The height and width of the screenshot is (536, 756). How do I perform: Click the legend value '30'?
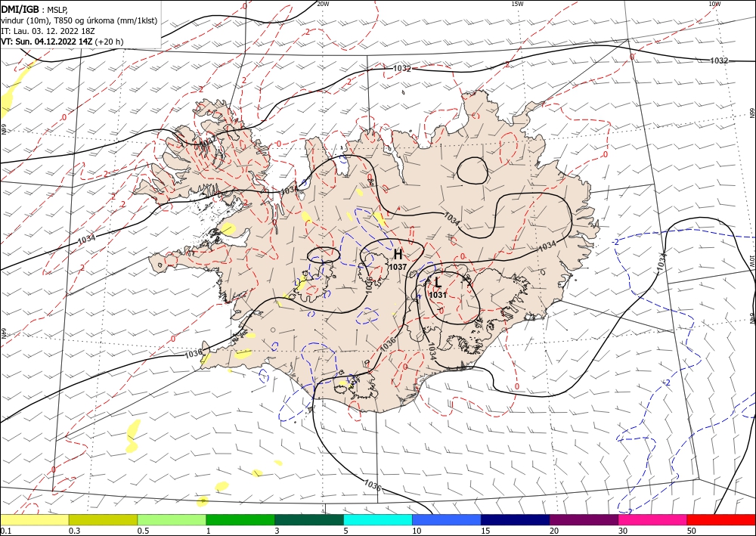(x=623, y=531)
